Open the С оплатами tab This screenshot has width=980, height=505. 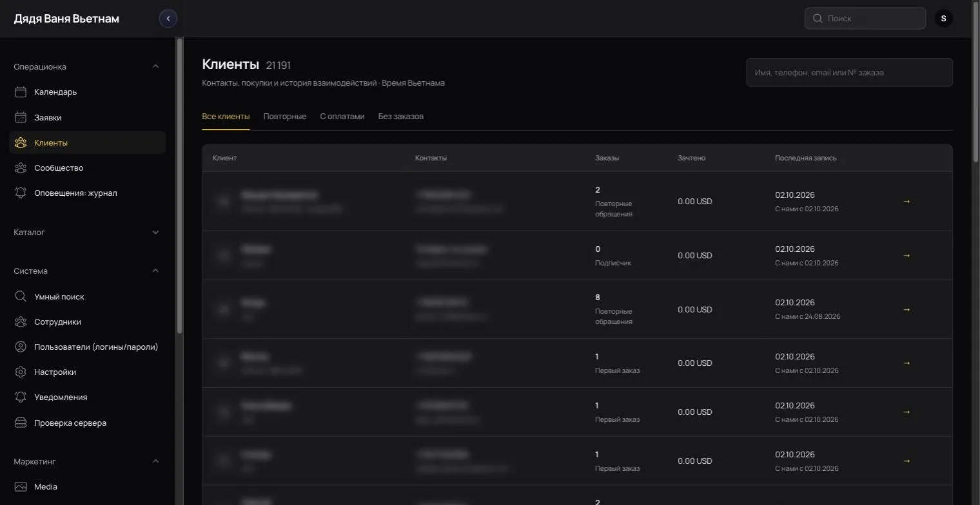(x=342, y=117)
